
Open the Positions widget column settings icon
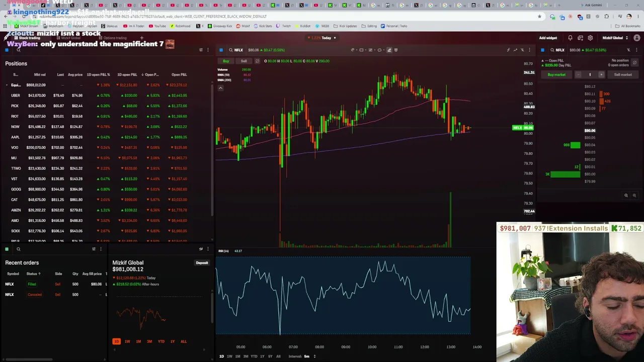tap(201, 50)
